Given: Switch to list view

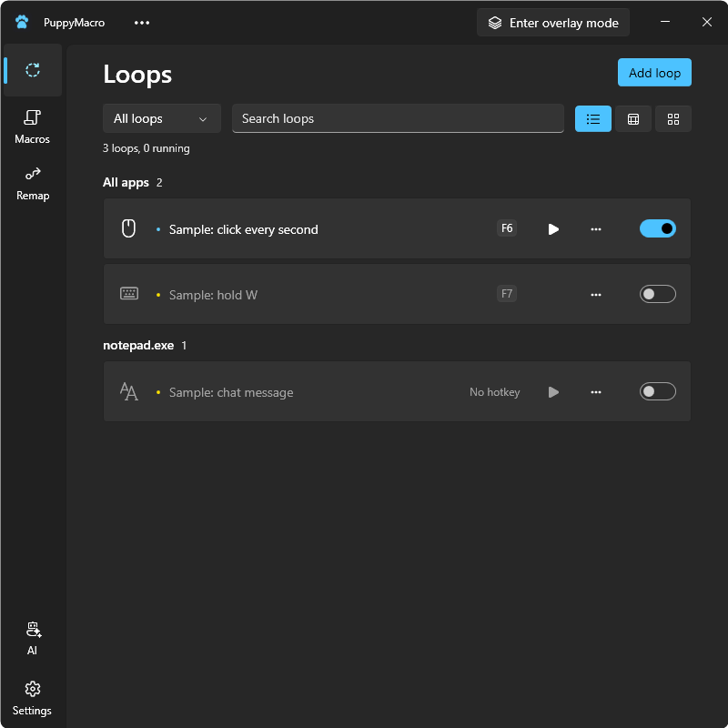Looking at the screenshot, I should coord(593,119).
